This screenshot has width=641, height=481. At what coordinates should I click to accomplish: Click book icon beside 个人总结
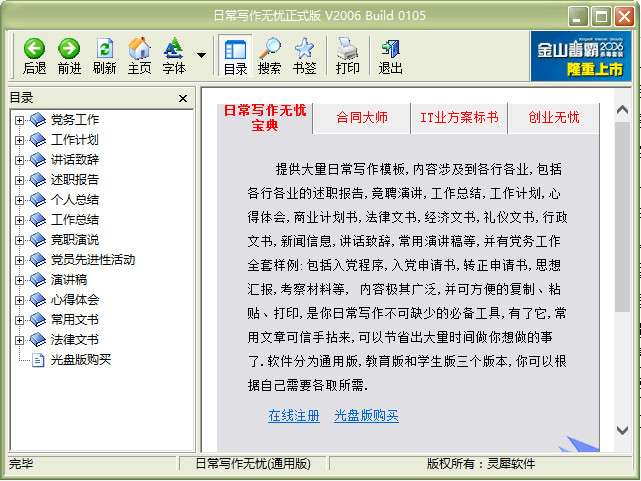click(38, 200)
